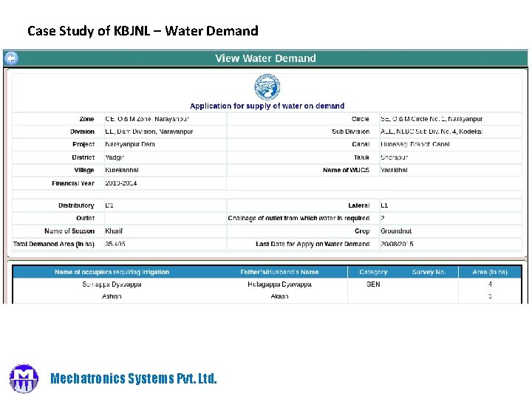
Task: Click Crop value 'Groundnut'
Action: (396, 231)
